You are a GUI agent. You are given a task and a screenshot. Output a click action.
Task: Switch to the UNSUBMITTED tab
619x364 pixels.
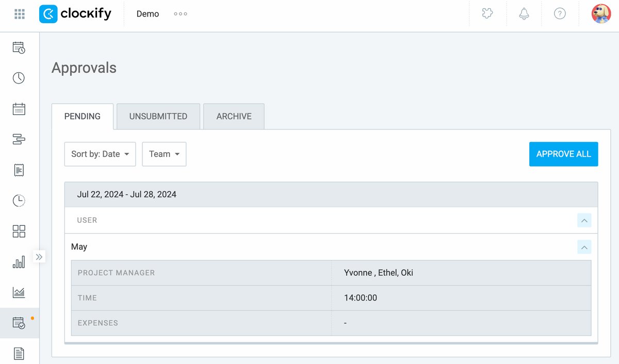click(x=158, y=117)
